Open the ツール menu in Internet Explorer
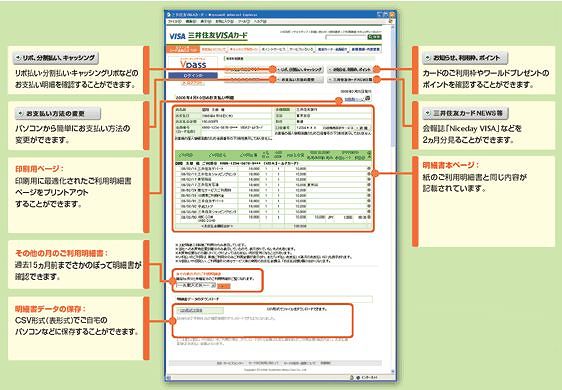Screen dimensions: 562x390 coord(243,22)
